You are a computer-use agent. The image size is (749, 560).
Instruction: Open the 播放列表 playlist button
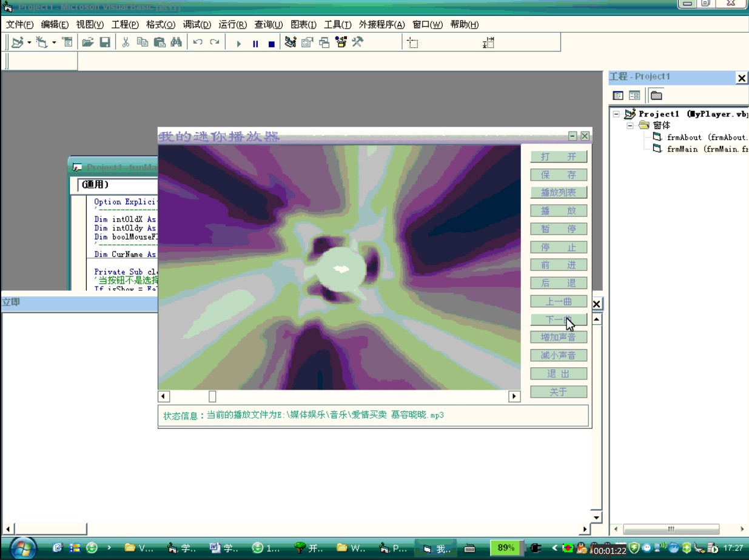559,192
